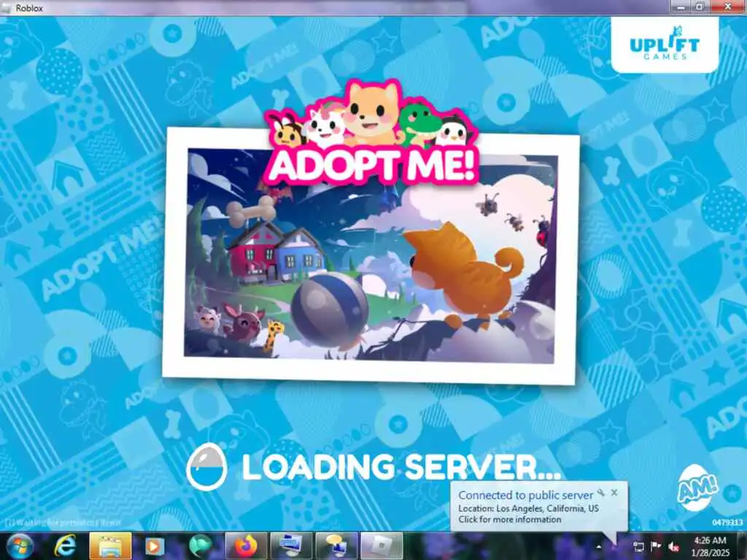Click the Adopt Me! title logo
Viewport: 747px width, 560px height.
(x=372, y=134)
